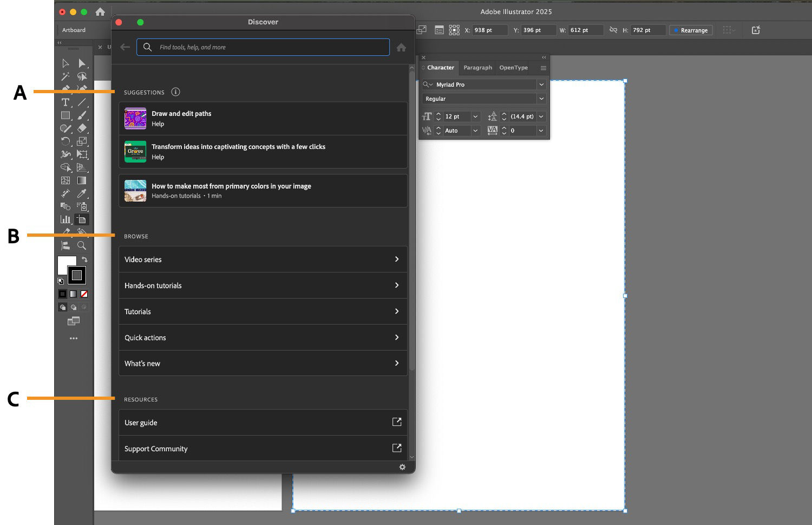Select the Direct Selection tool
This screenshot has height=525, width=812.
click(x=82, y=63)
